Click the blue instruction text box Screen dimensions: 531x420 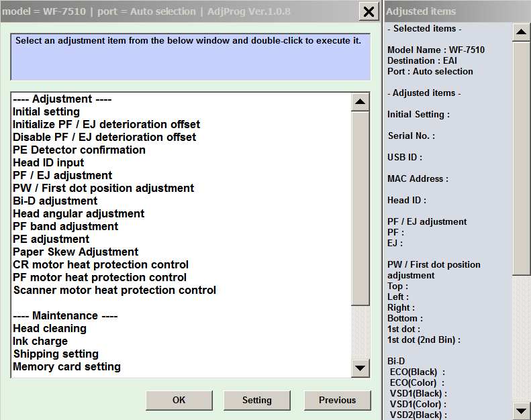[x=191, y=57]
